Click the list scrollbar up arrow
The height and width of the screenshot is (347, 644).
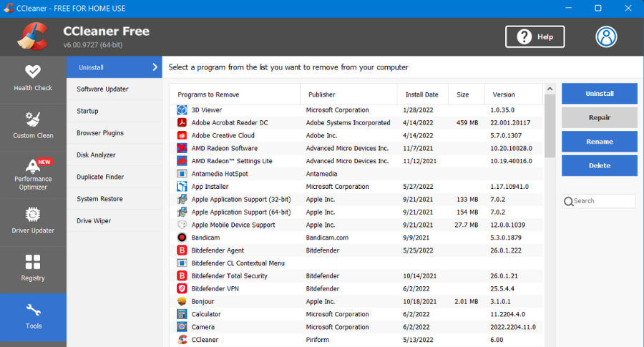click(550, 89)
